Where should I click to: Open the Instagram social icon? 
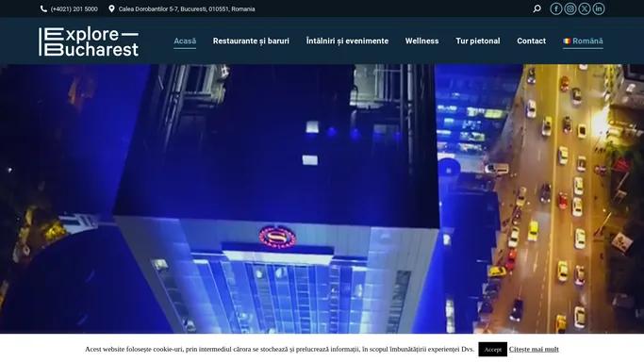[x=570, y=8]
